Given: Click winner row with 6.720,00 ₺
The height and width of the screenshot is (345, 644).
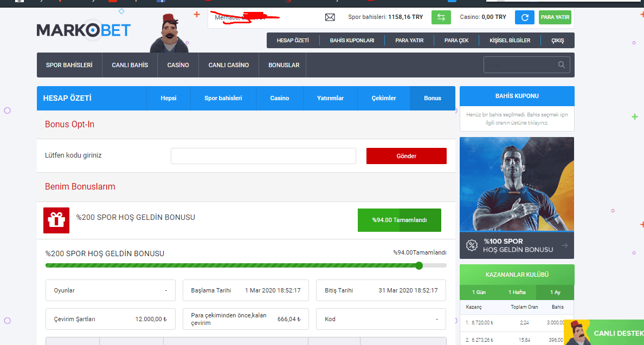Looking at the screenshot, I should point(517,323).
